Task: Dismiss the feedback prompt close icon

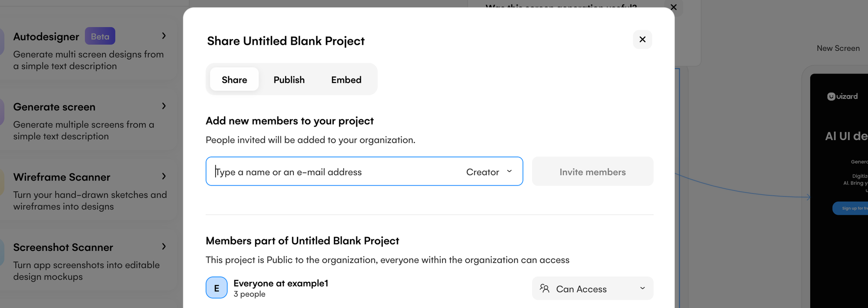Action: [674, 7]
